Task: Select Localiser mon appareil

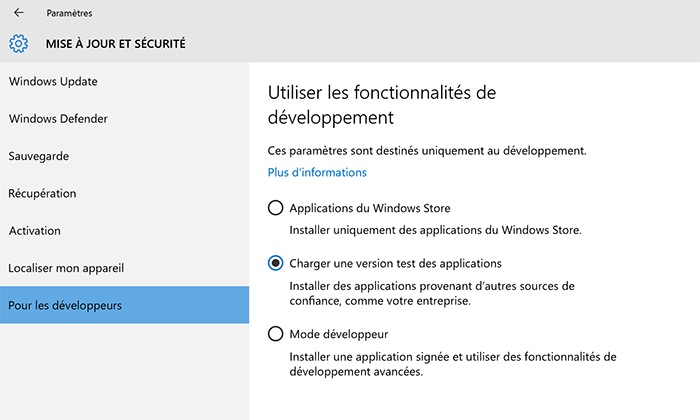Action: [x=66, y=268]
